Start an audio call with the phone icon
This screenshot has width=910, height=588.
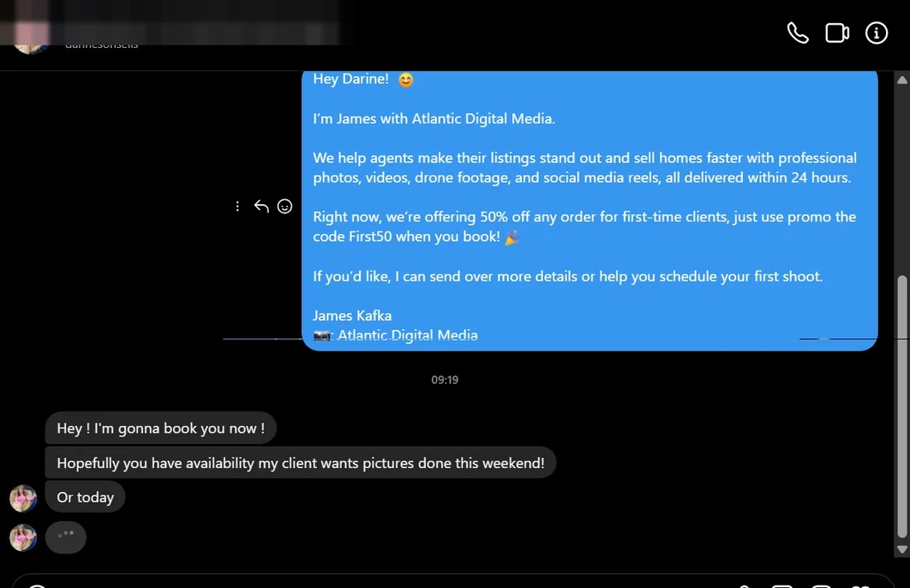click(798, 33)
